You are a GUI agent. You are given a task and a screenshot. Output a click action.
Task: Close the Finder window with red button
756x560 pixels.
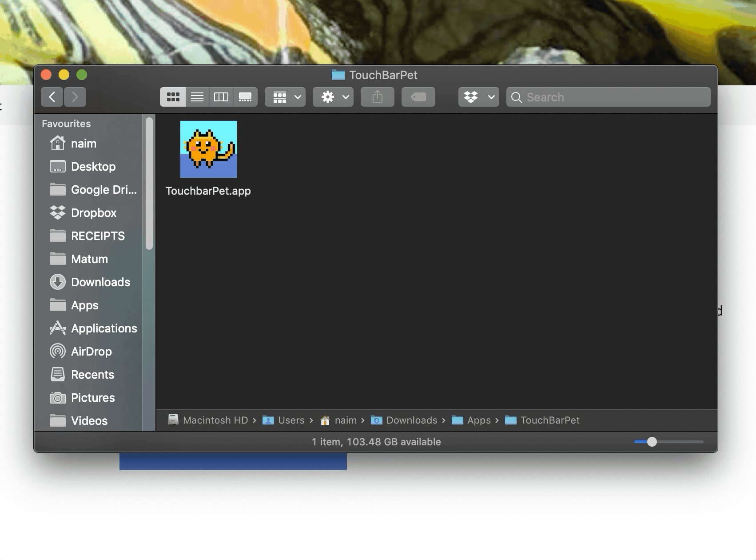pyautogui.click(x=46, y=75)
